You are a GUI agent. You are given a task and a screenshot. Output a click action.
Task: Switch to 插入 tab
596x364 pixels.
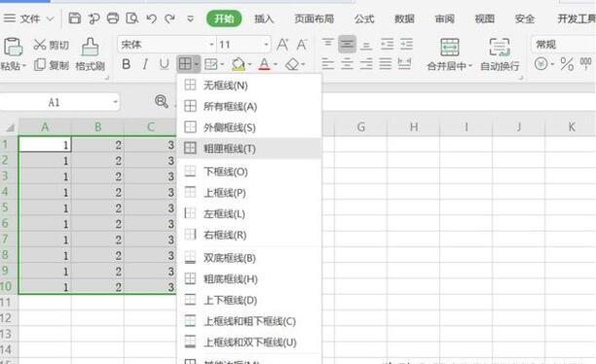coord(264,18)
